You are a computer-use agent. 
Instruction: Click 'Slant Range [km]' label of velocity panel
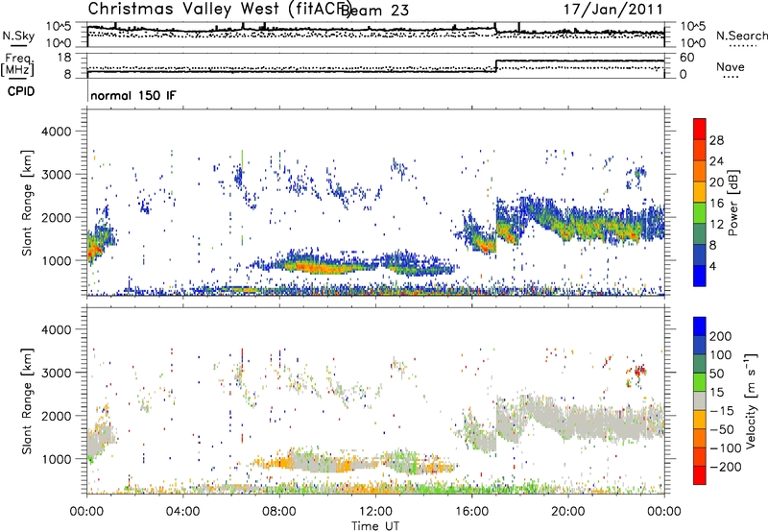click(x=27, y=401)
